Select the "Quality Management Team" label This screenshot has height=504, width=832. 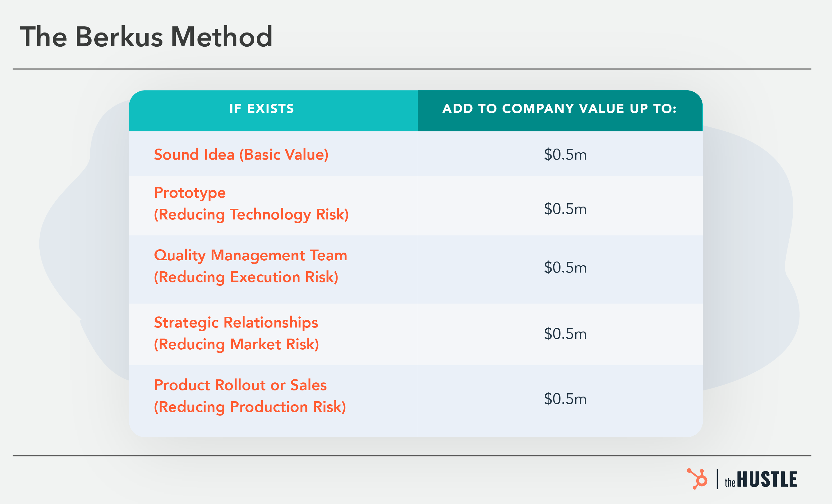point(251,255)
